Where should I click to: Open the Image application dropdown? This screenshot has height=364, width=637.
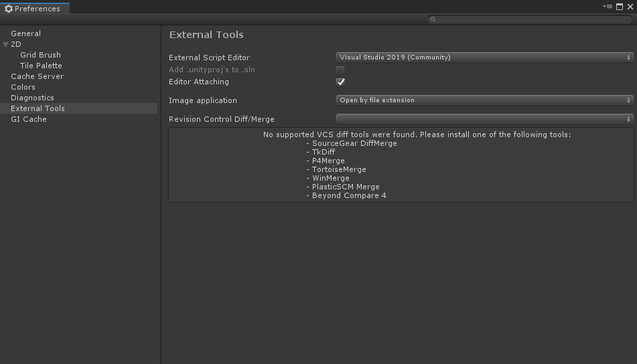[x=484, y=100]
